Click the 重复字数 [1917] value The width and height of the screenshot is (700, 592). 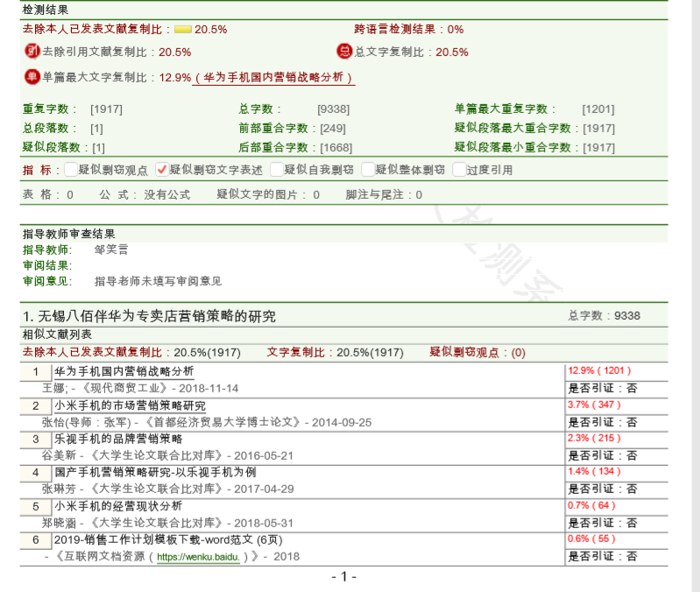coord(106,109)
